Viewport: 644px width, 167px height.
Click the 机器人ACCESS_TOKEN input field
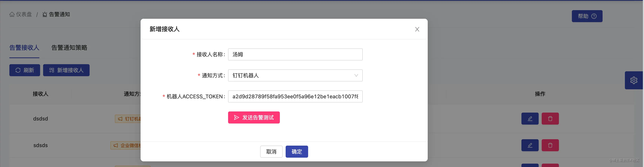click(295, 96)
